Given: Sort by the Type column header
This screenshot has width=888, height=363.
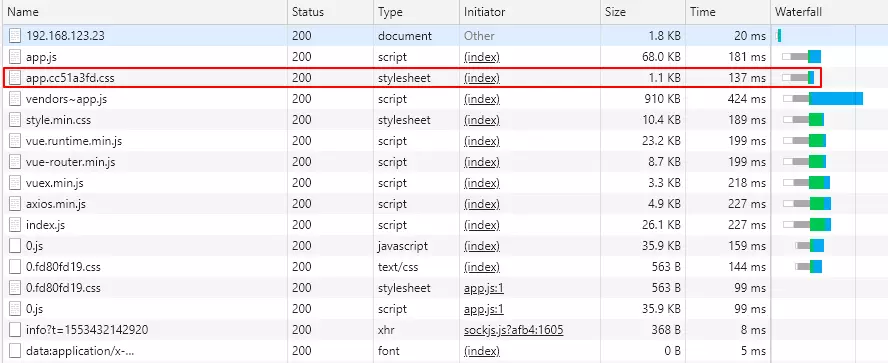Looking at the screenshot, I should coord(417,12).
